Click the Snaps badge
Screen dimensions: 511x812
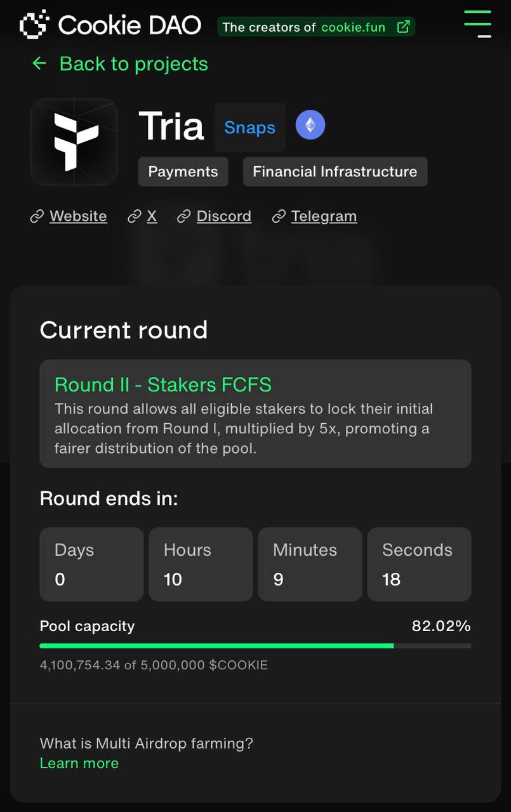point(249,128)
